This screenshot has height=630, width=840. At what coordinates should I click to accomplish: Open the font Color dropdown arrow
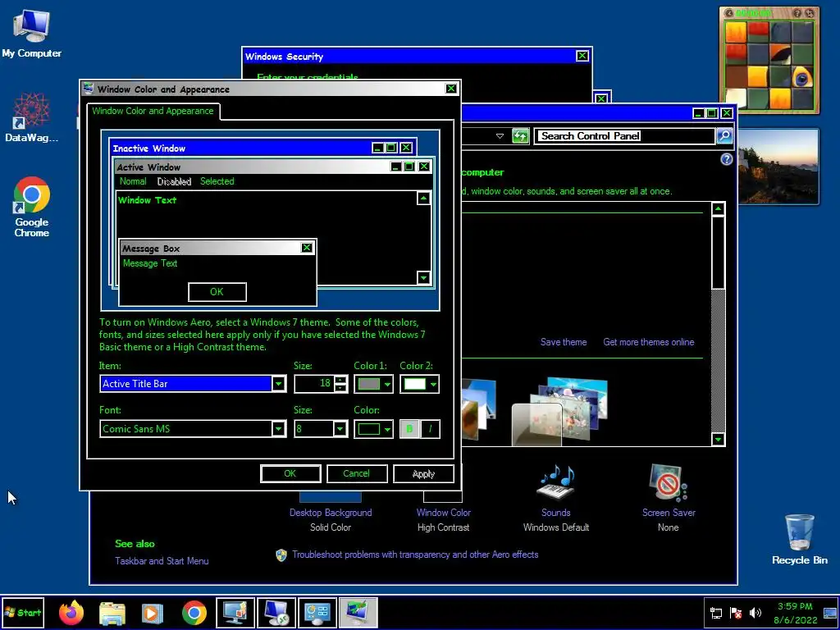tap(388, 428)
